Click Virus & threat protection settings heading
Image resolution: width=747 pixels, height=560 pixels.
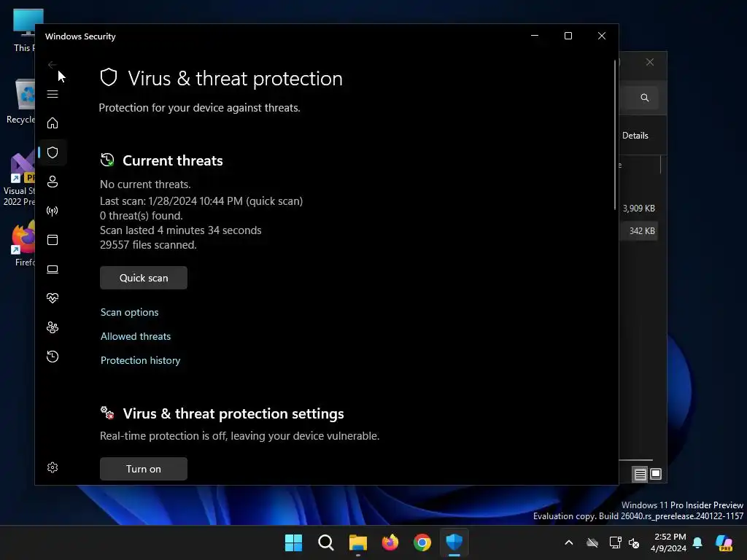click(233, 414)
